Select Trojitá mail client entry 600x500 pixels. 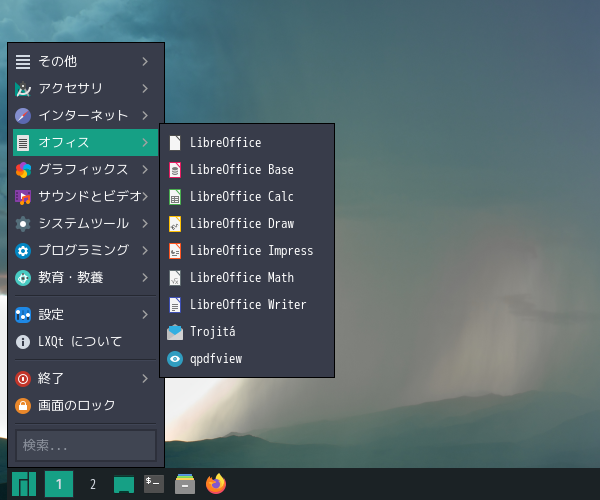pos(247,332)
